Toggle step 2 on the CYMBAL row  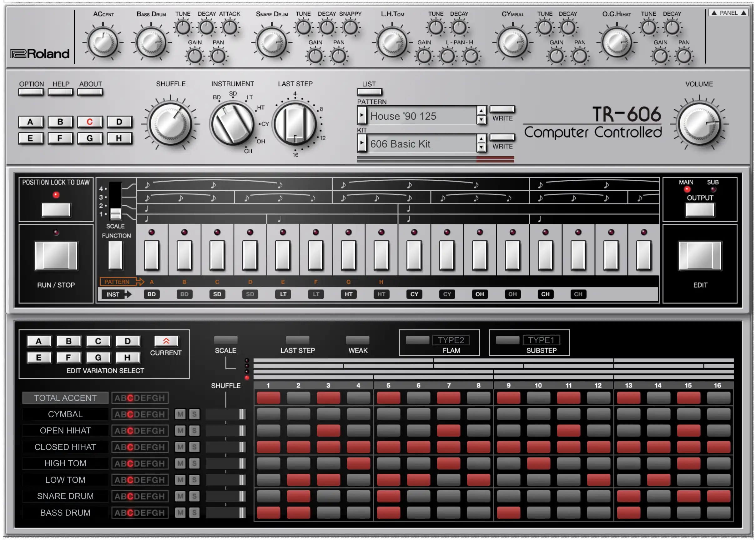298,414
